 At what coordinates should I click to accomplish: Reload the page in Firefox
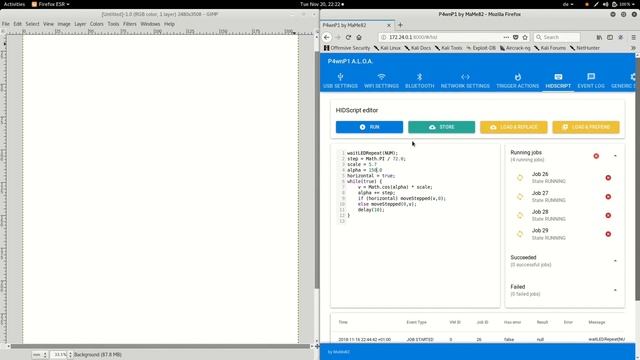[348, 37]
